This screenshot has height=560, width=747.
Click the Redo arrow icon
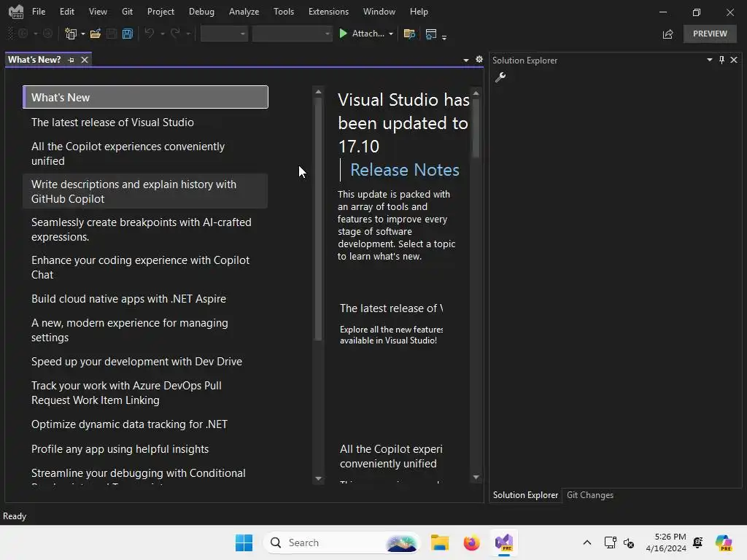click(175, 34)
